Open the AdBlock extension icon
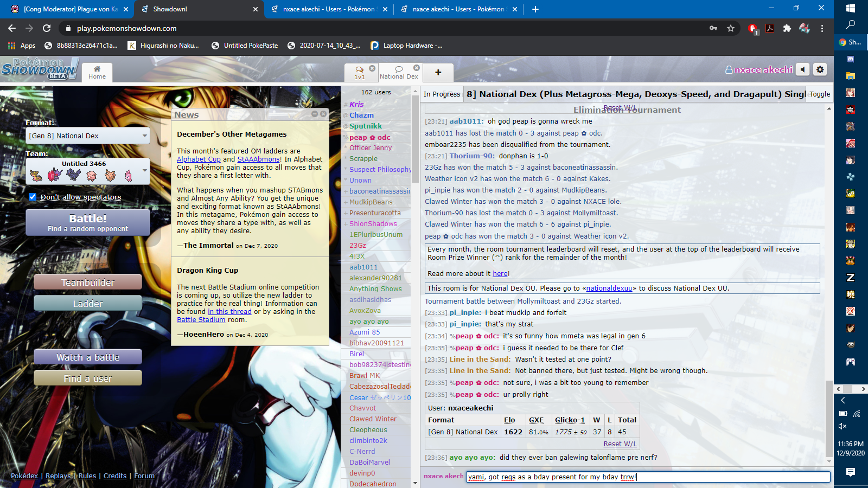868x488 pixels. [753, 28]
